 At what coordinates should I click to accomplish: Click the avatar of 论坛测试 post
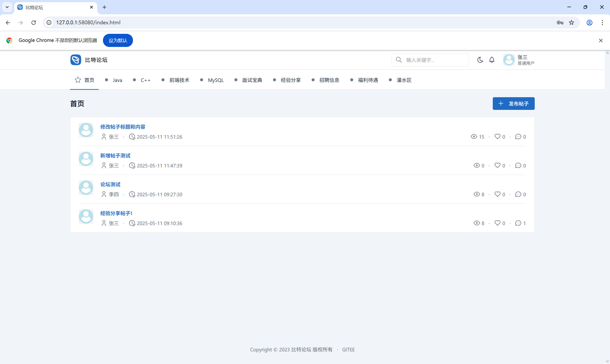[x=86, y=188]
